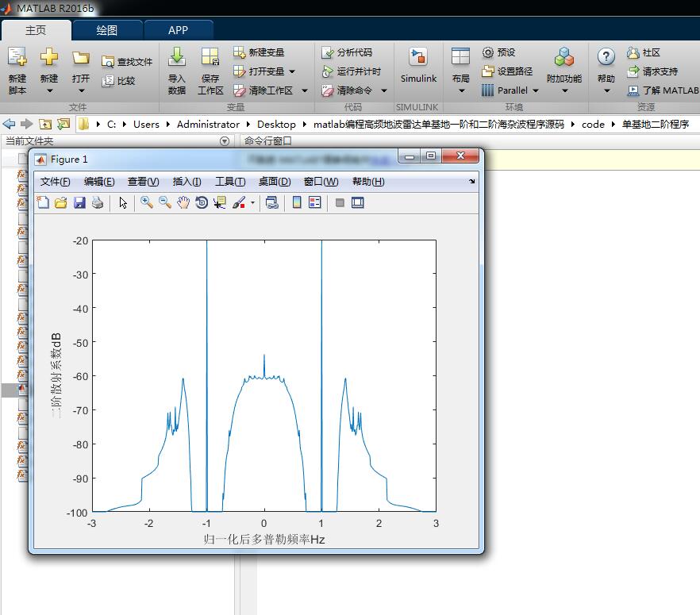Click Insert Colorbar icon
Screen dimensions: 700x615
[x=297, y=202]
